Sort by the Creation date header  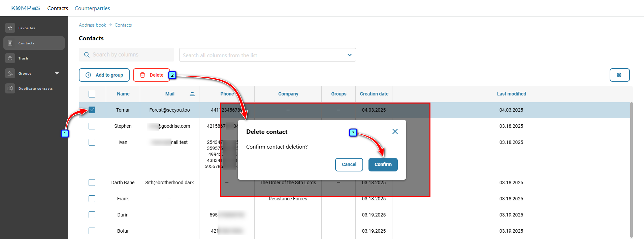(x=374, y=94)
